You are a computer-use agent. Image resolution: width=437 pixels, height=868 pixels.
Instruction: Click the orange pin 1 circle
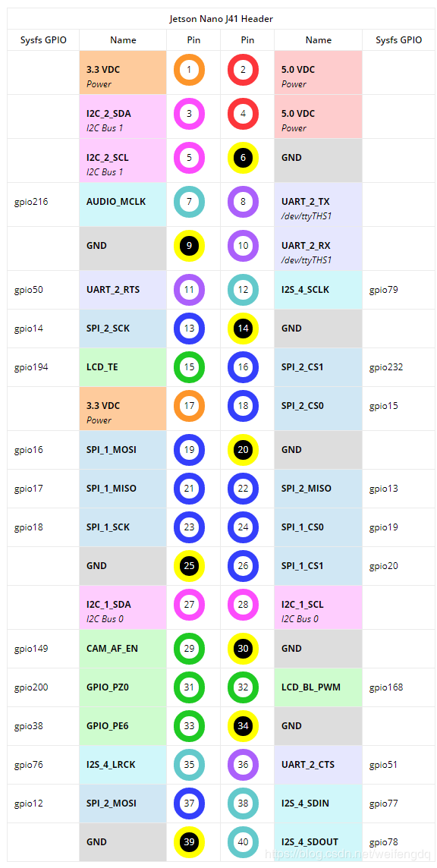pos(190,70)
